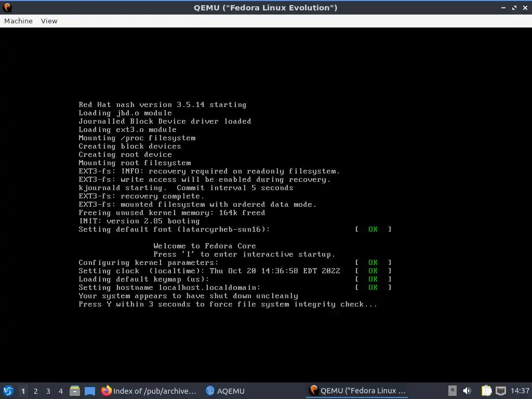The image size is (532, 399).
Task: Click the OK status beside 'Configuring kernel parameters'
Action: [x=373, y=262]
